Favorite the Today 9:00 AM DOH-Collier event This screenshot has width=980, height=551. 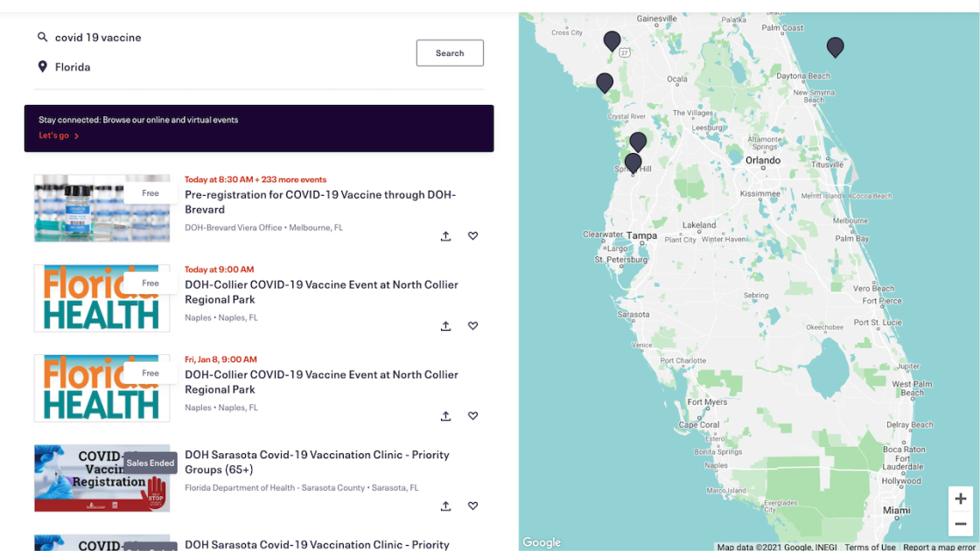pos(472,326)
